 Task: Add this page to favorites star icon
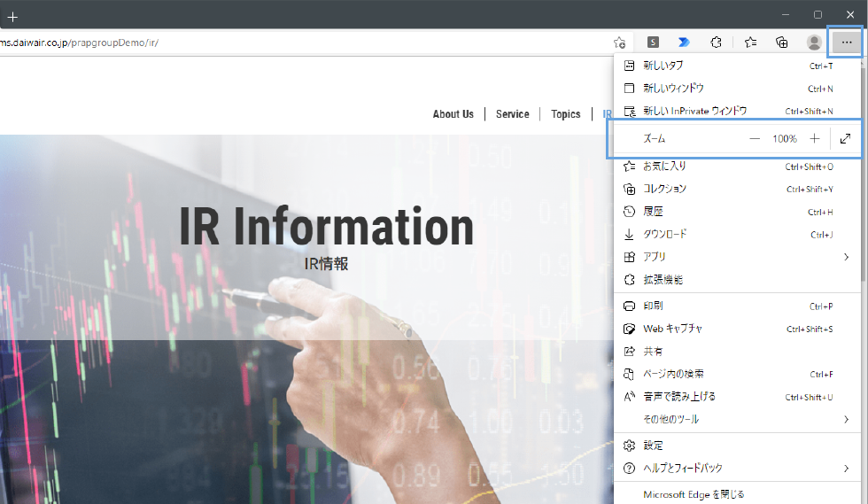click(619, 43)
